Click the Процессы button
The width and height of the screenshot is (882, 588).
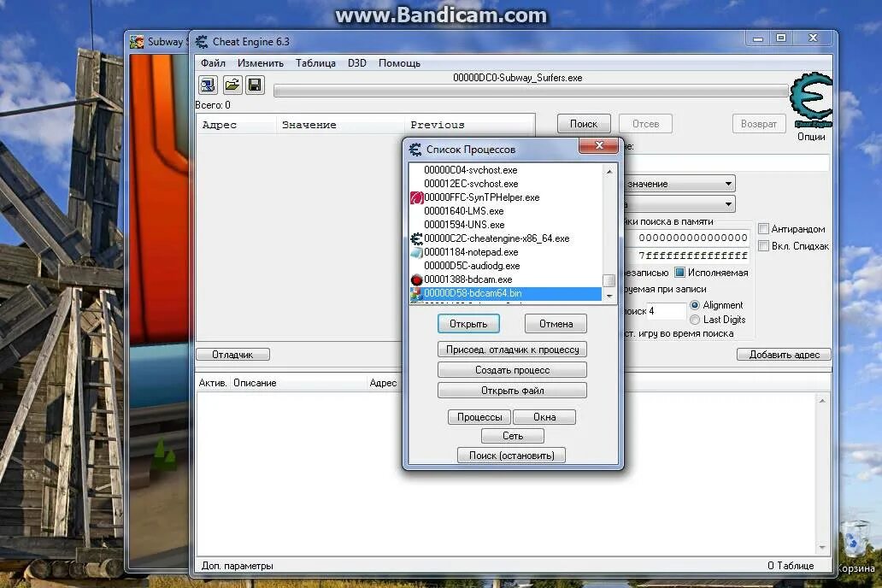click(479, 417)
